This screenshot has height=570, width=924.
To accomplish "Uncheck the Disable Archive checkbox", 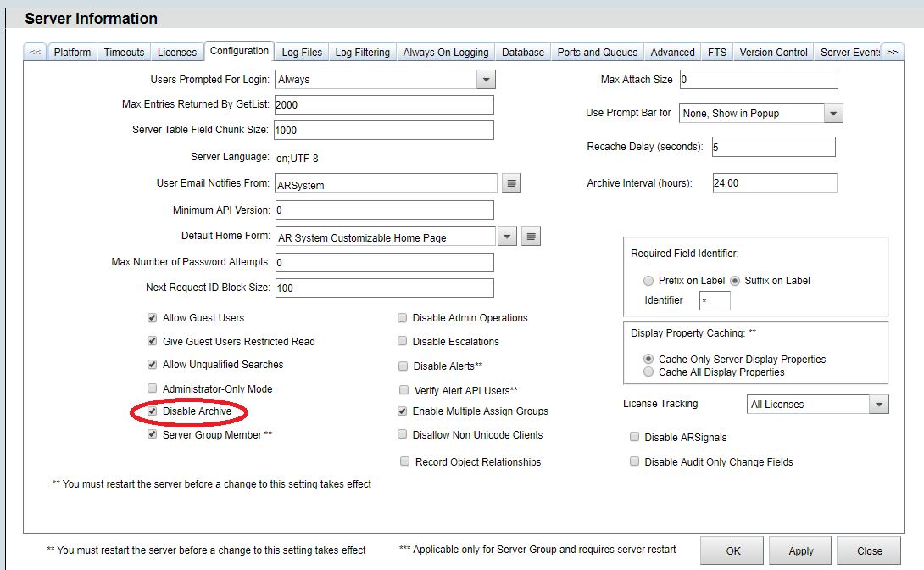I will pyautogui.click(x=153, y=411).
